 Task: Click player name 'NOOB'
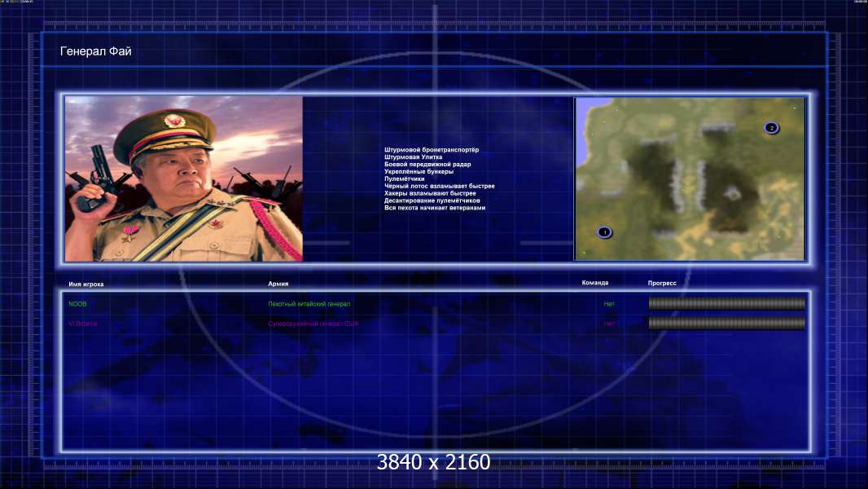(x=77, y=304)
